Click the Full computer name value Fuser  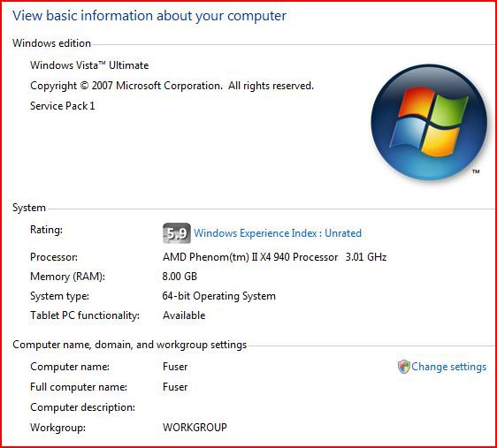click(x=175, y=387)
